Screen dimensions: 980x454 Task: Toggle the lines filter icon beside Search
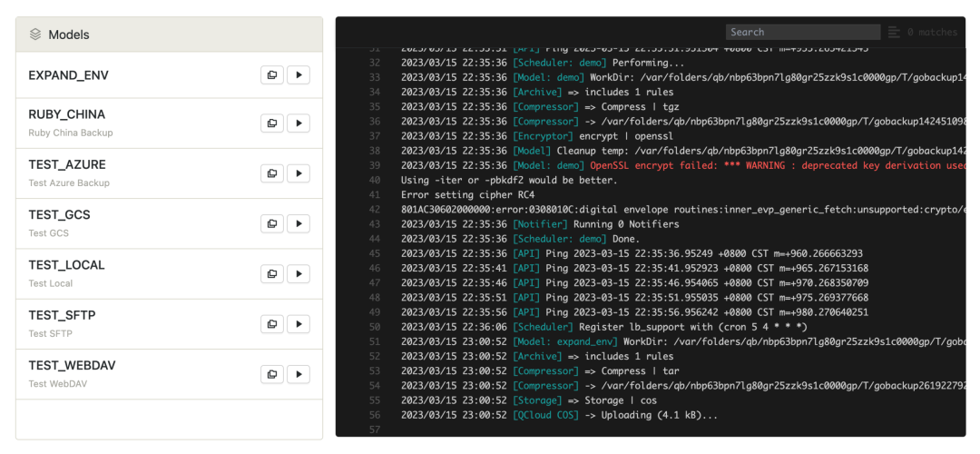[x=894, y=32]
